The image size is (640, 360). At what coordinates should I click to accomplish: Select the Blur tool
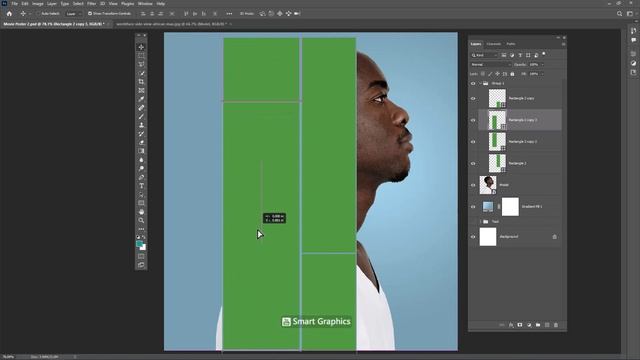point(141,160)
